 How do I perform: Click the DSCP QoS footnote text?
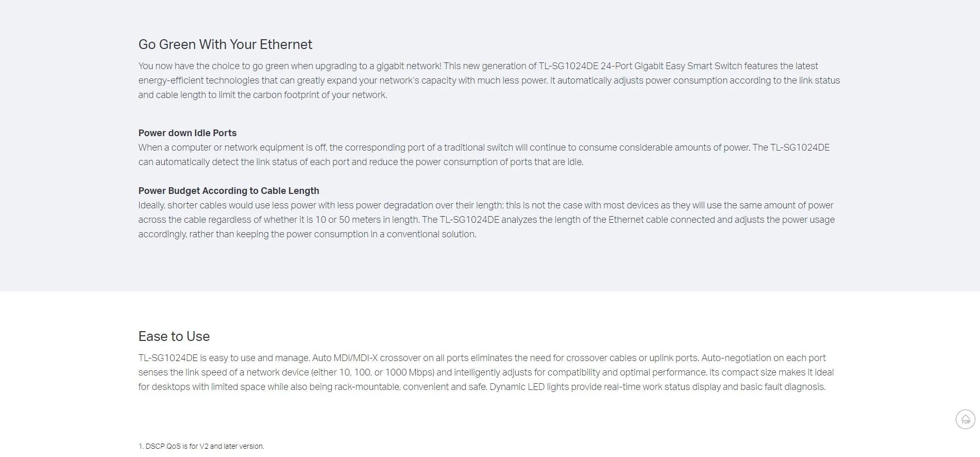(201, 446)
